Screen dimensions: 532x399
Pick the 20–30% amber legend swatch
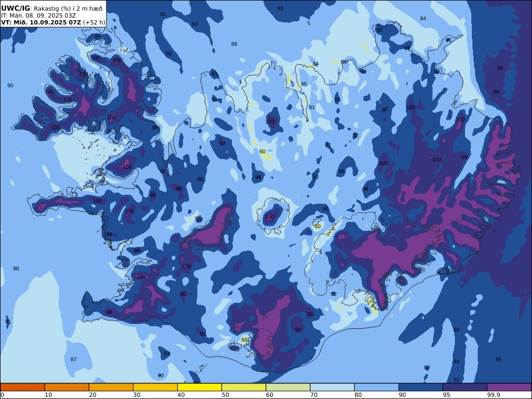click(111, 387)
